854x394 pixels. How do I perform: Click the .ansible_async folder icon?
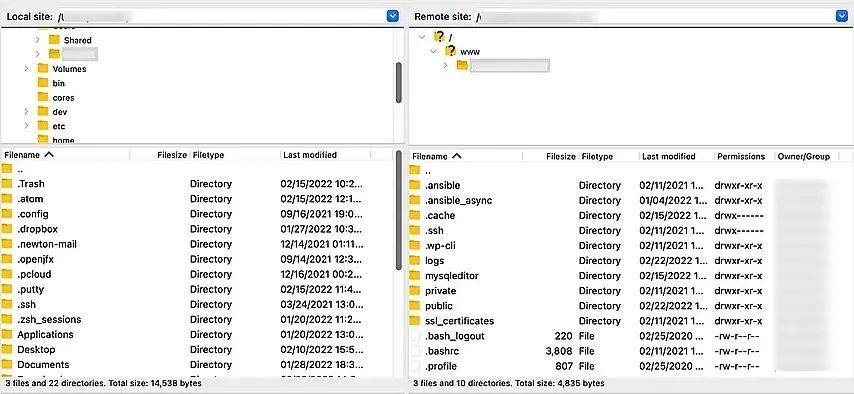pos(415,201)
